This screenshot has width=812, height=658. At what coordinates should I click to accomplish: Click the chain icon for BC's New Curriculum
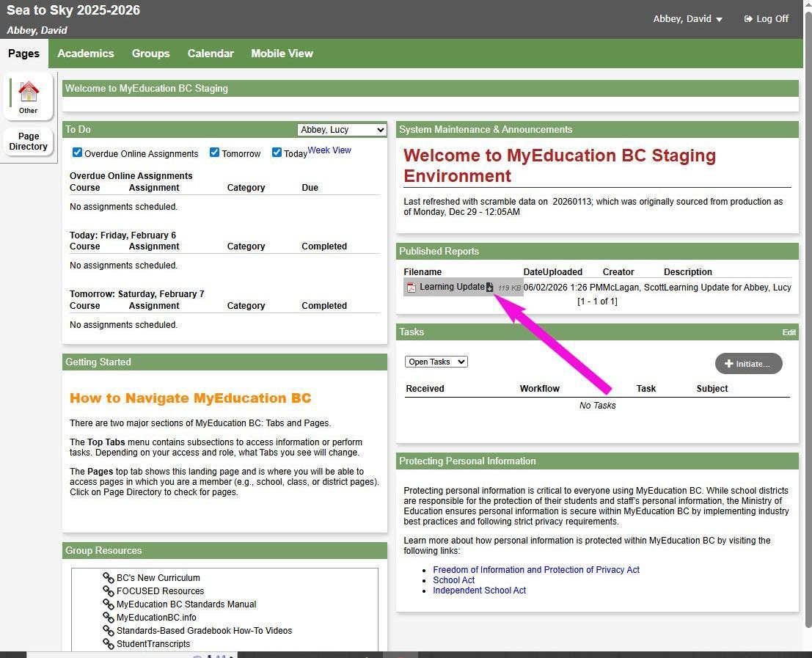(109, 578)
